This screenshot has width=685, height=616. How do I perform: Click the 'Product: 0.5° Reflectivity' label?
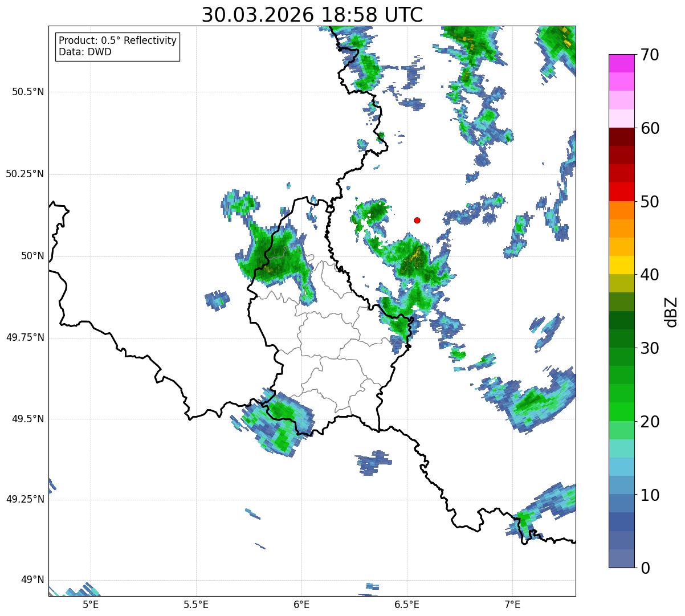117,41
